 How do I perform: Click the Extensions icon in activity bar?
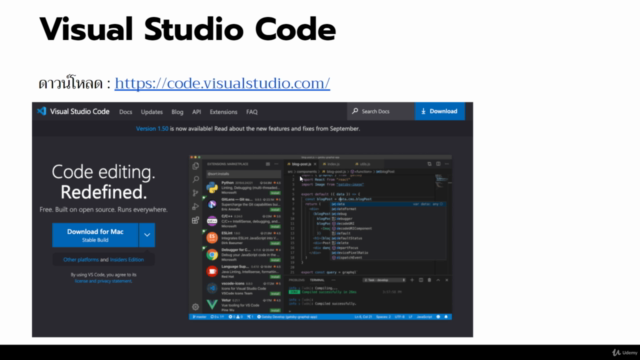tap(196, 220)
